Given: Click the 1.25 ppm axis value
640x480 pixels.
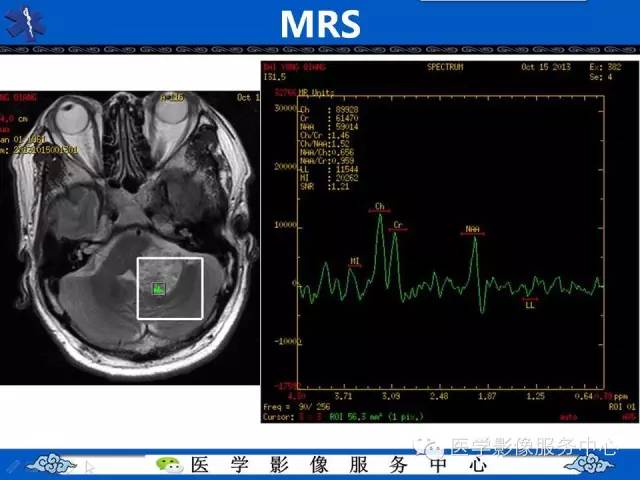Looking at the screenshot, I should (536, 396).
